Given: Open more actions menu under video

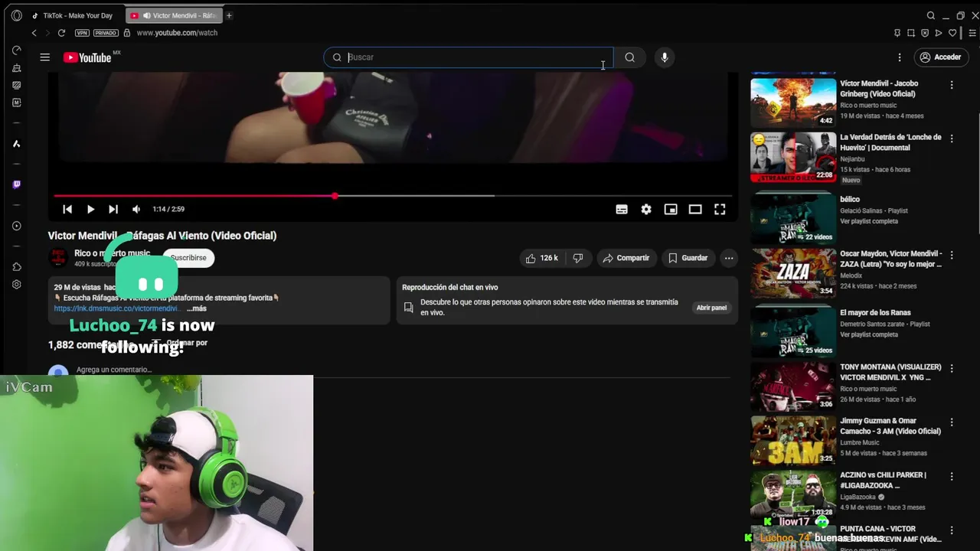Looking at the screenshot, I should pos(729,258).
